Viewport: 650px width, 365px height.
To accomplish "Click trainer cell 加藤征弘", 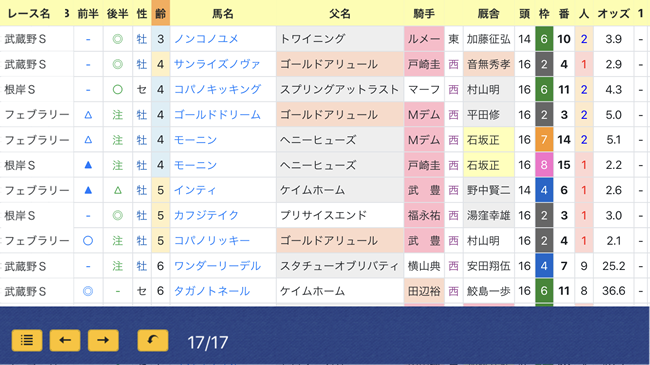I will (x=489, y=39).
